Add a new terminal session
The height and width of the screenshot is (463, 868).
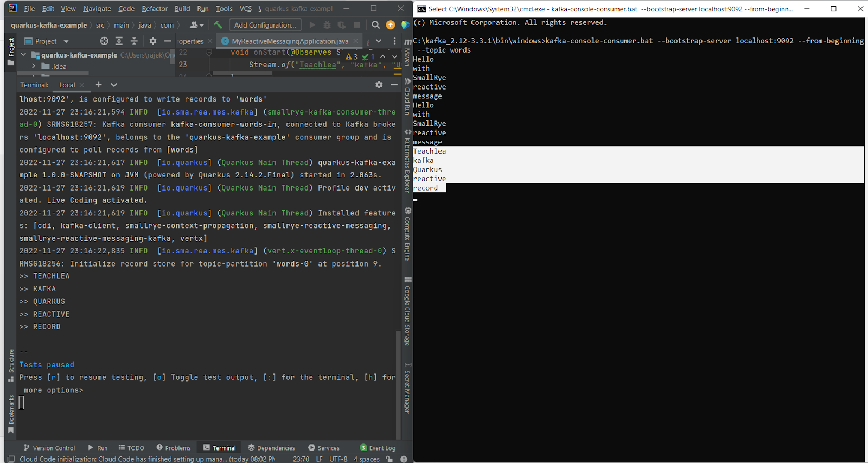click(x=99, y=85)
